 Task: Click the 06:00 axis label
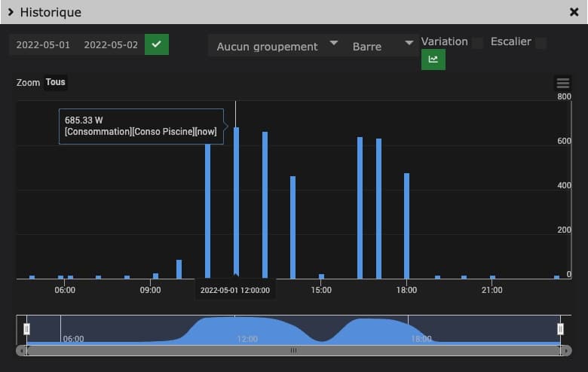tap(65, 290)
